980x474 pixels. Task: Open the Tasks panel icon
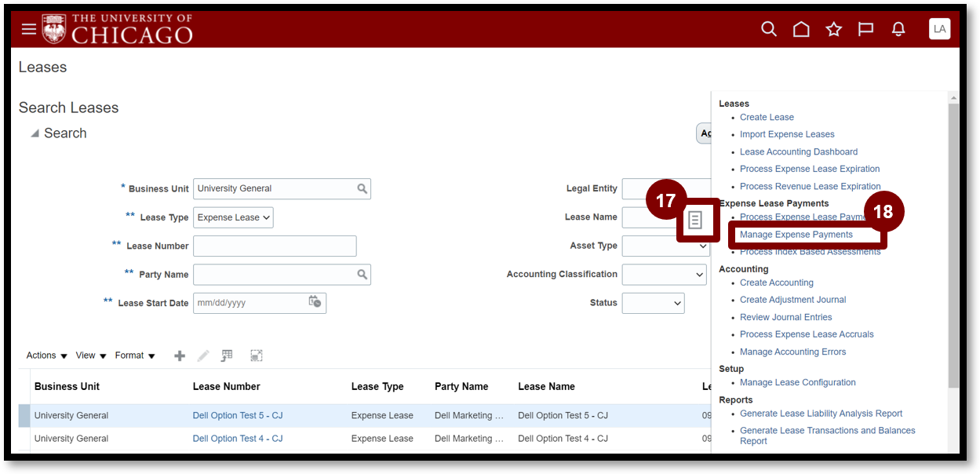[x=694, y=221]
